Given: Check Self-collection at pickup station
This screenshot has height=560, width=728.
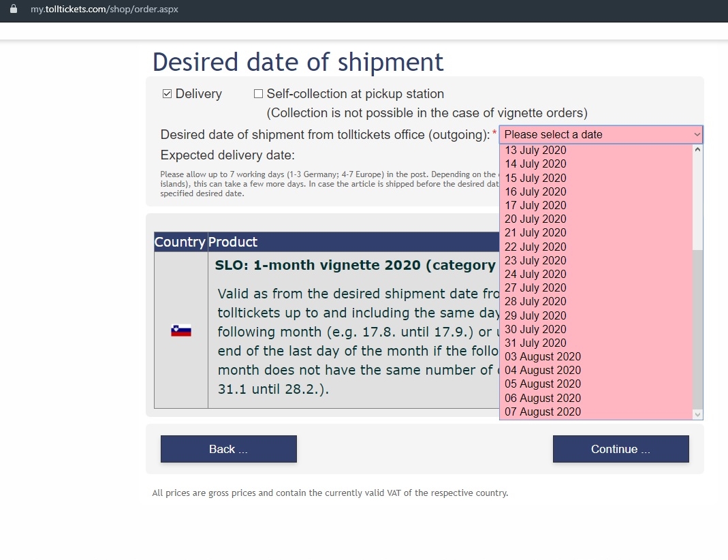Looking at the screenshot, I should (258, 94).
